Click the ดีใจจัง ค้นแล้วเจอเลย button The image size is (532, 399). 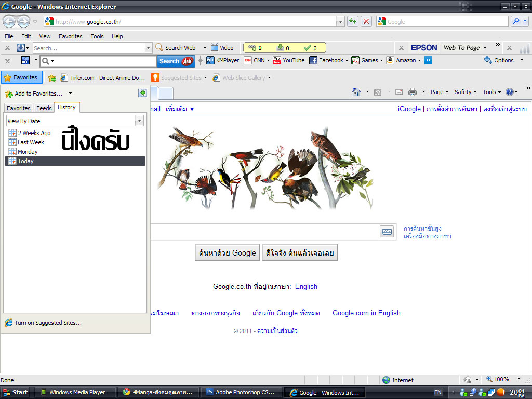pyautogui.click(x=300, y=253)
